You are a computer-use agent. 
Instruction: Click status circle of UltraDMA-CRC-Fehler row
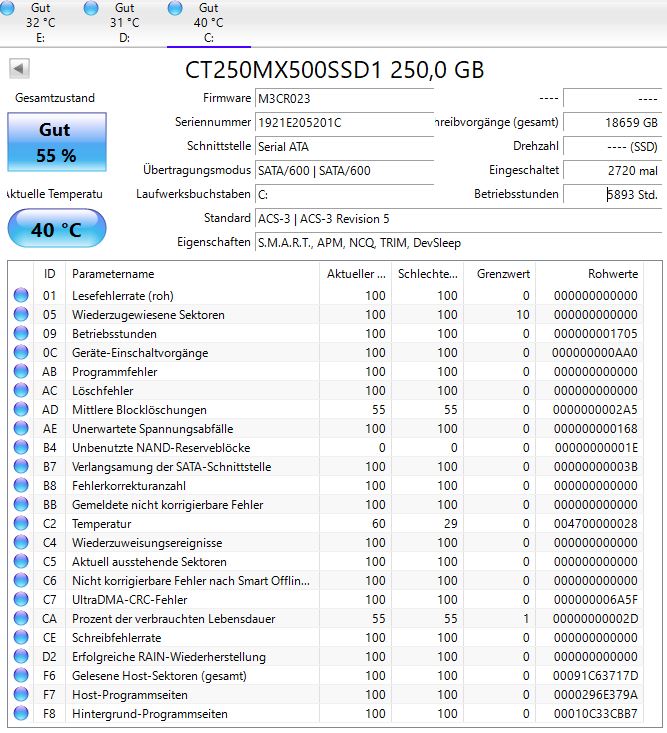(x=21, y=600)
